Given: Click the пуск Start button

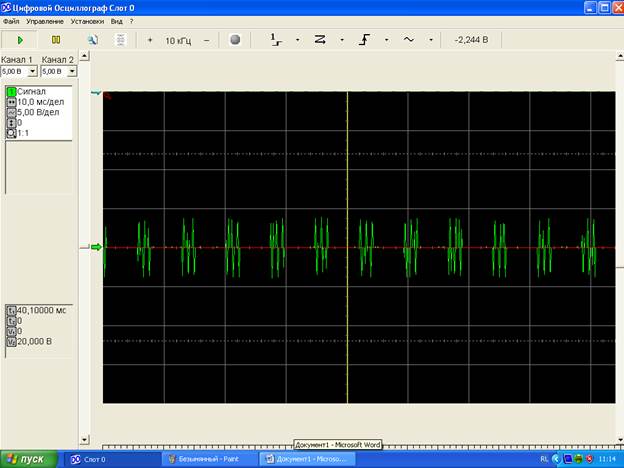Looking at the screenshot, I should click(x=26, y=459).
